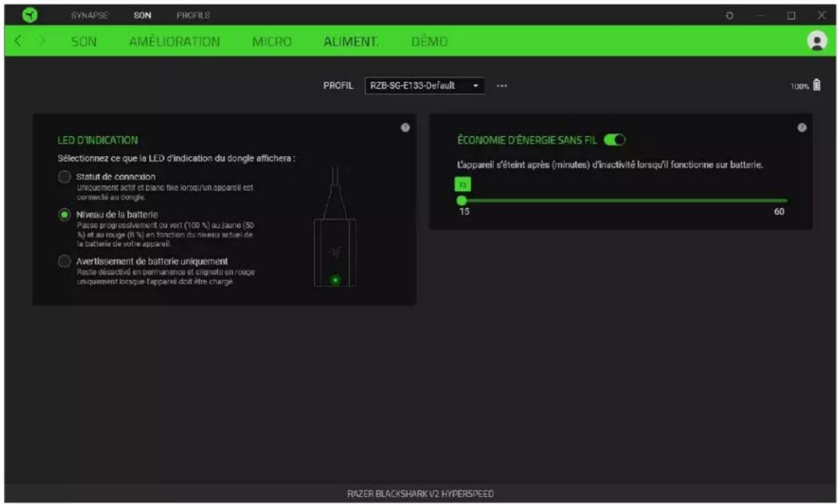Open the DÉMO sub-tab

point(430,41)
